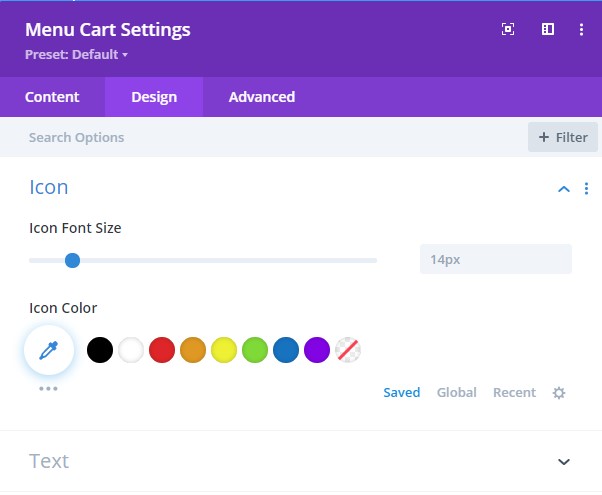Image resolution: width=602 pixels, height=495 pixels.
Task: Click the Search Options field
Action: (263, 137)
